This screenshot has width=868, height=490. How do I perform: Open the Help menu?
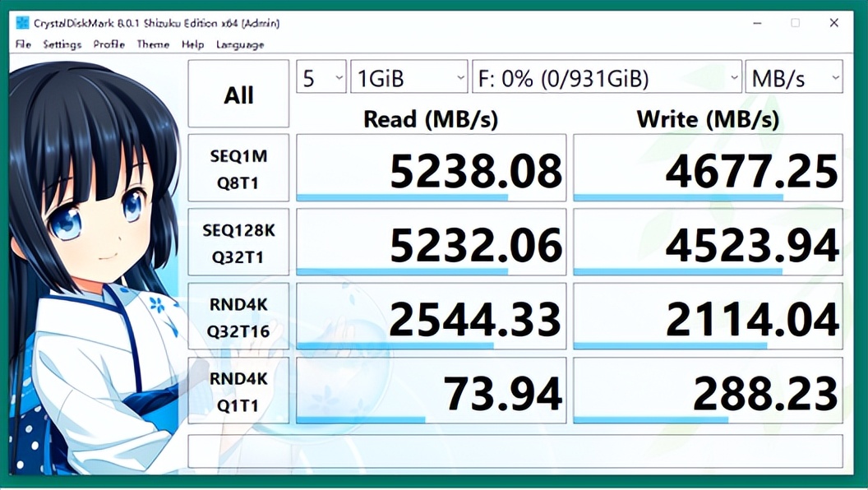coord(194,44)
